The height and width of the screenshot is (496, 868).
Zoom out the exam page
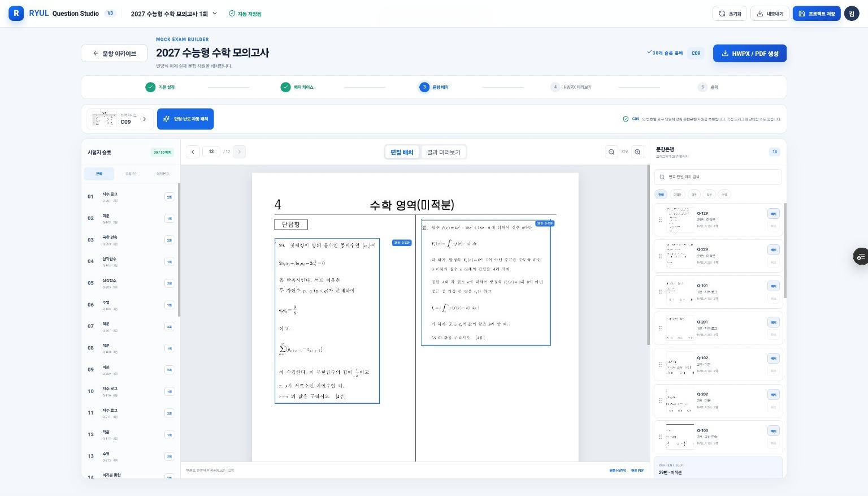611,152
